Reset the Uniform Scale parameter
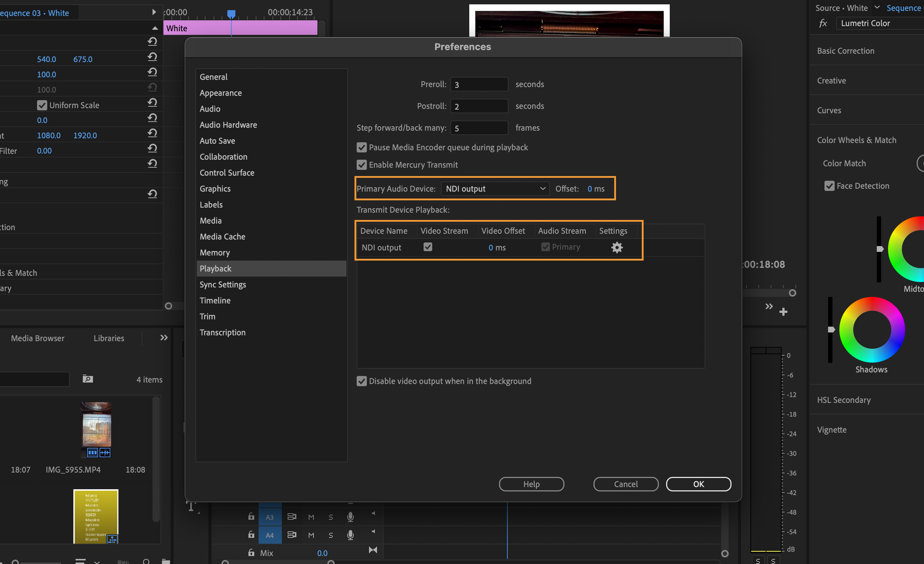Screen dimensions: 924x564 point(152,102)
